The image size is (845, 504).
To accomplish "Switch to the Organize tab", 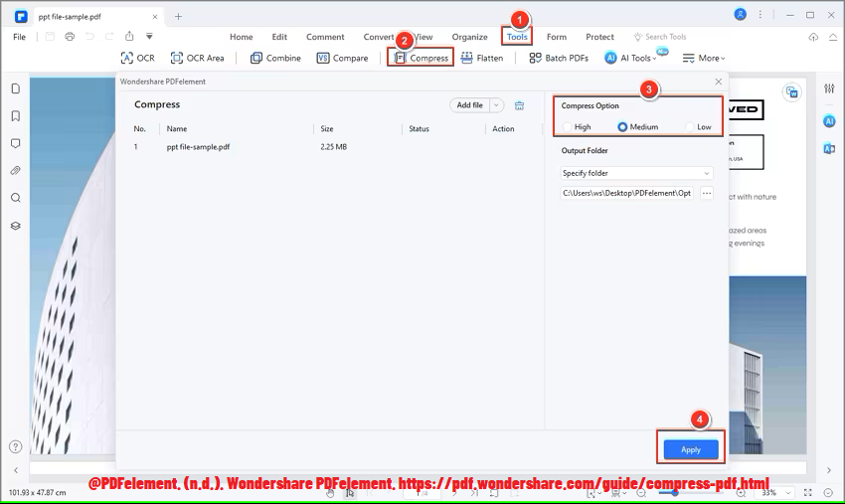I will 469,37.
